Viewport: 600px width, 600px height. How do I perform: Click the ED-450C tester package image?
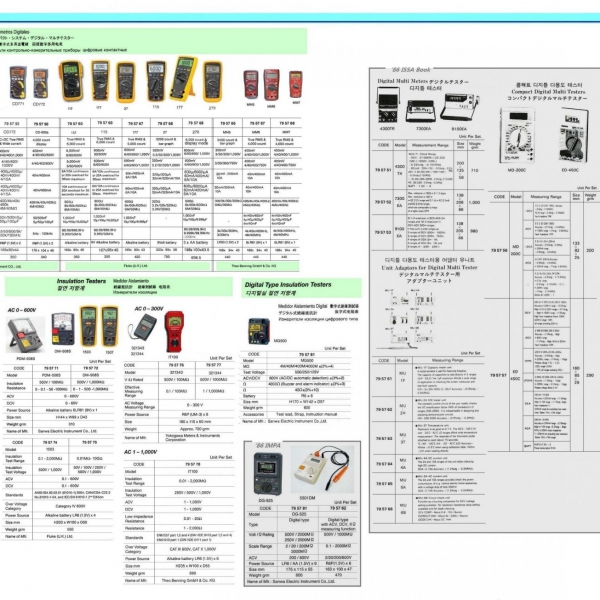[572, 130]
